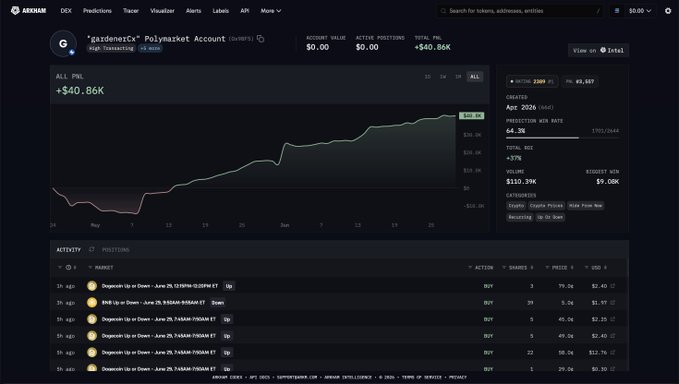Select the 1D chart range
The image size is (679, 384).
pyautogui.click(x=427, y=77)
